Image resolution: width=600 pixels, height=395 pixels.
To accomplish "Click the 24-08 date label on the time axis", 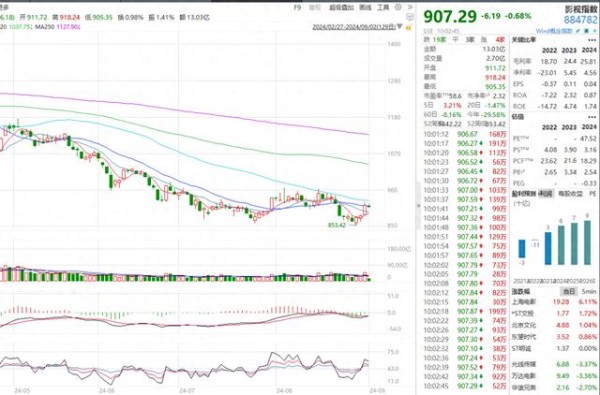I will [284, 390].
